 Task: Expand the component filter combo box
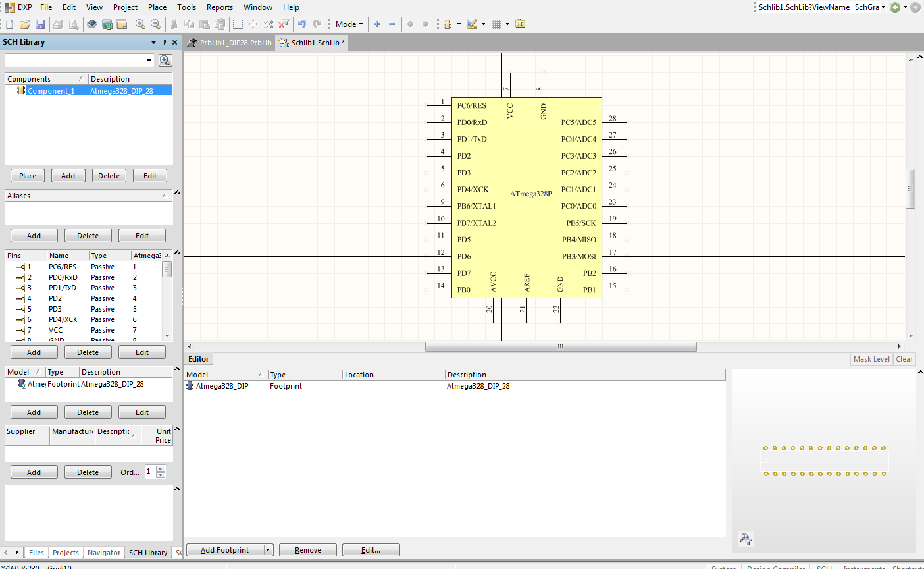click(x=149, y=61)
